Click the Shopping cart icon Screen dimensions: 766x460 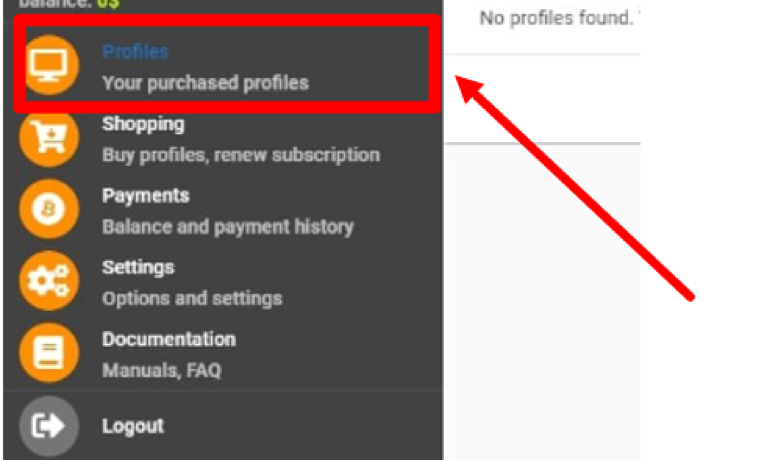pos(49,137)
